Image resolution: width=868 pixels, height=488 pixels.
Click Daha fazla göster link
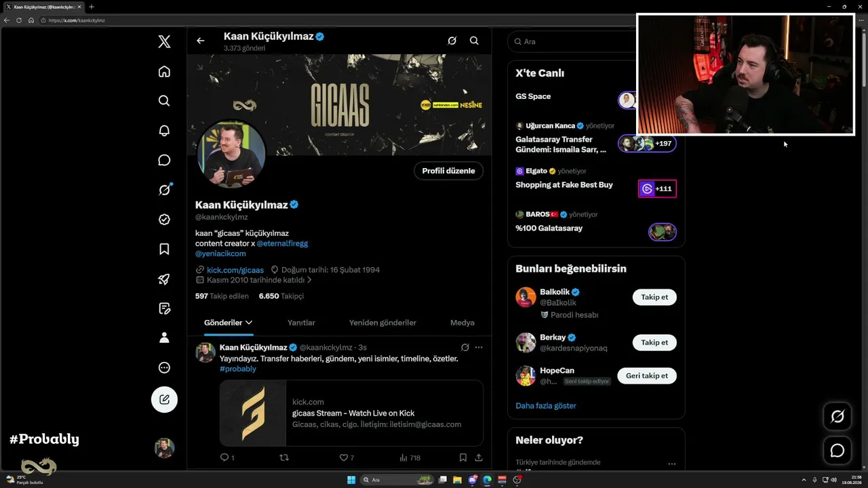(546, 405)
